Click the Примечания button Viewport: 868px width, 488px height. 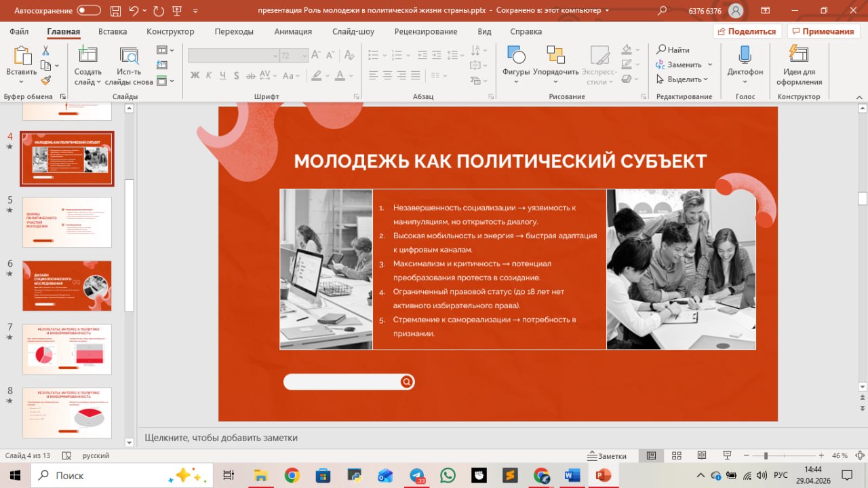point(823,31)
